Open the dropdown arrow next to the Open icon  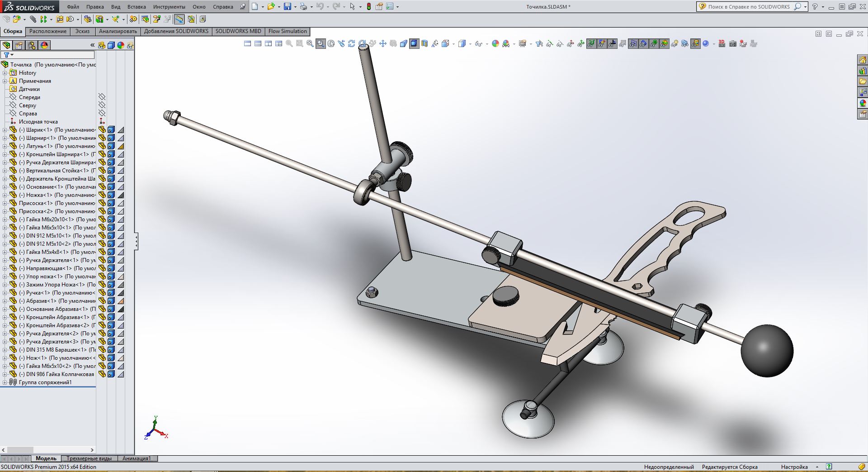pos(279,7)
